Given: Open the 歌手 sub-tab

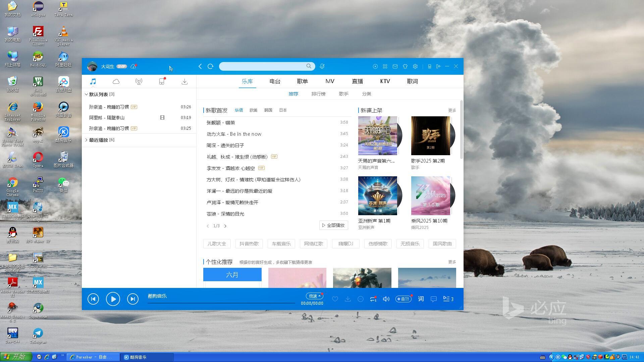Looking at the screenshot, I should click(x=343, y=94).
